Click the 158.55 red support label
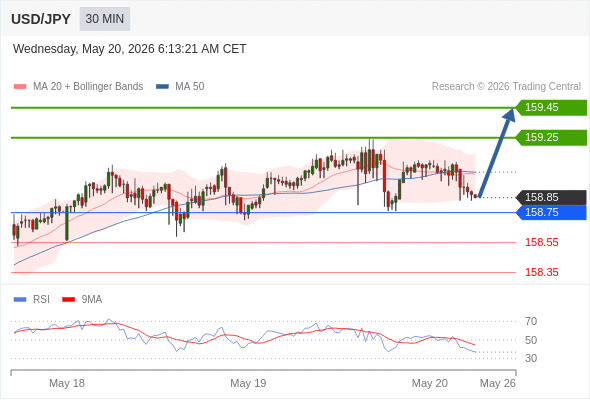The image size is (590, 400). pos(541,242)
